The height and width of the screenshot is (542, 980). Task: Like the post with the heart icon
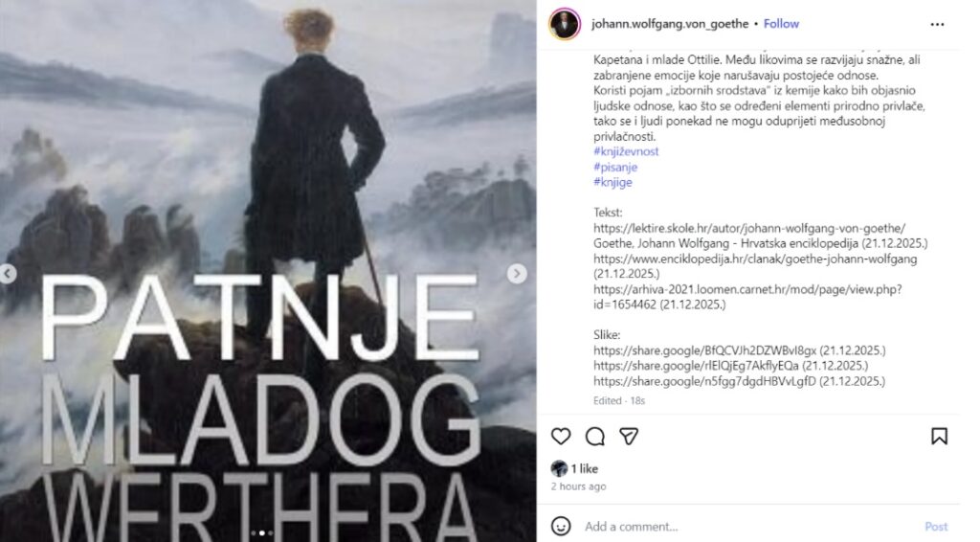click(561, 437)
